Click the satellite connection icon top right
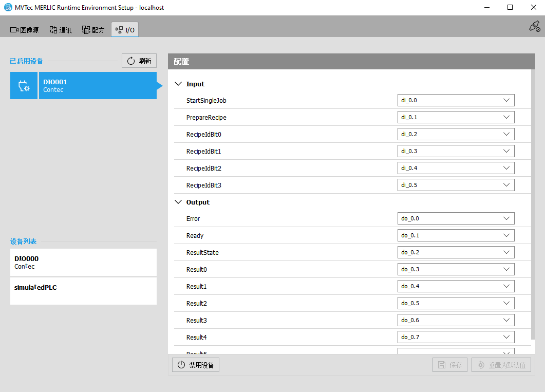 534,27
